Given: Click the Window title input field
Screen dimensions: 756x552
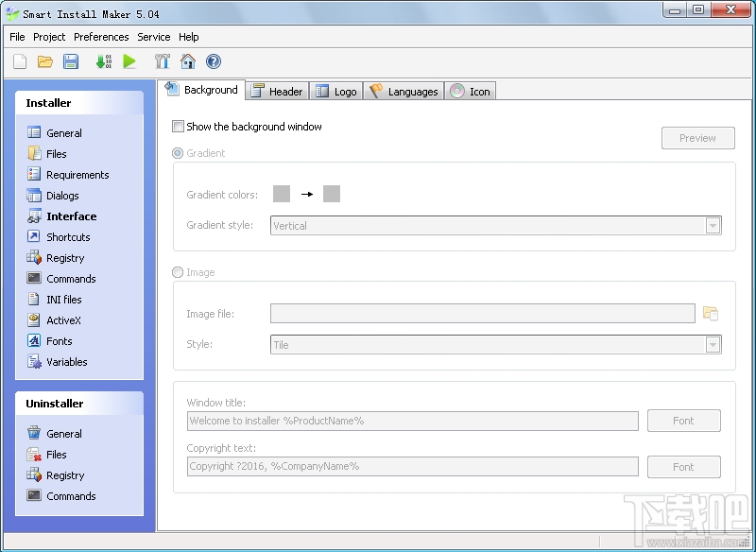Looking at the screenshot, I should tap(412, 421).
